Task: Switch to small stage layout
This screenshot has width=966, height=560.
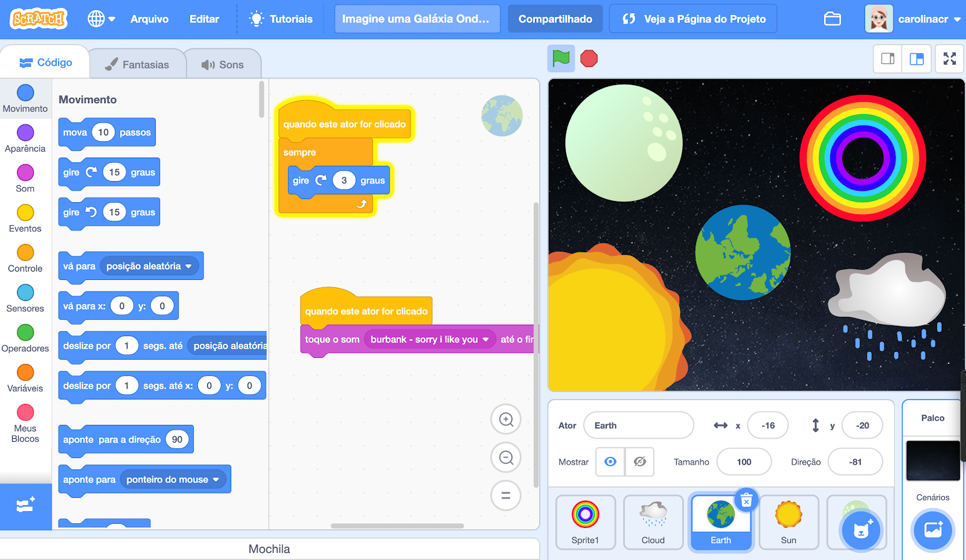Action: coord(888,59)
